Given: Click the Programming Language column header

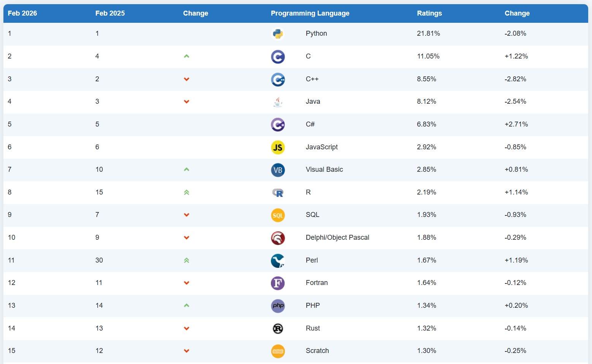Looking at the screenshot, I should pyautogui.click(x=310, y=13).
